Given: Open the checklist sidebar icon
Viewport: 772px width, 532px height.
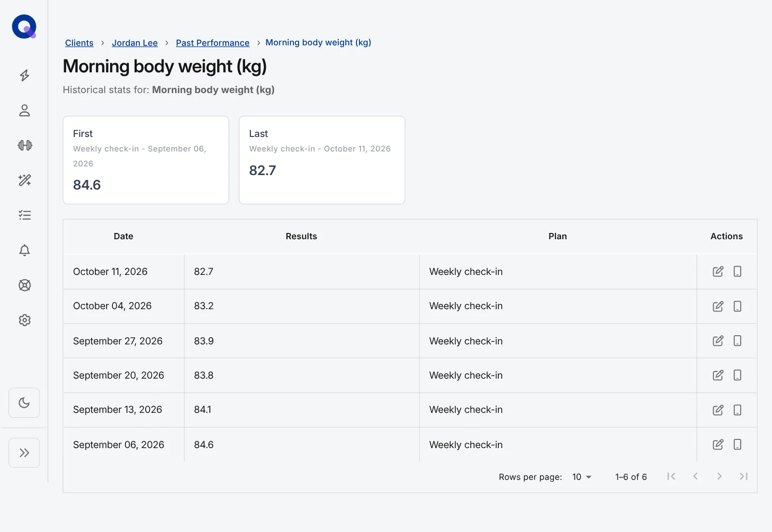Looking at the screenshot, I should [x=25, y=215].
